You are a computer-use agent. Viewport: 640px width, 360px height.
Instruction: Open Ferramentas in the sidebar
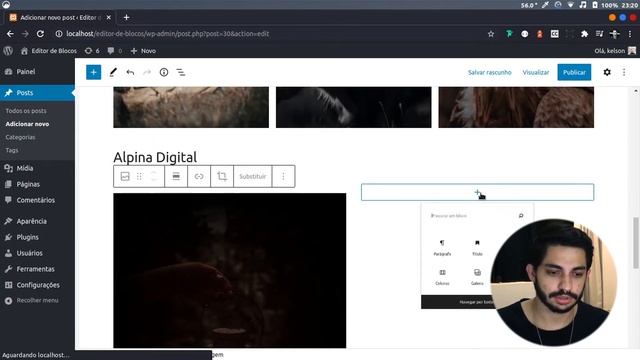(37, 269)
